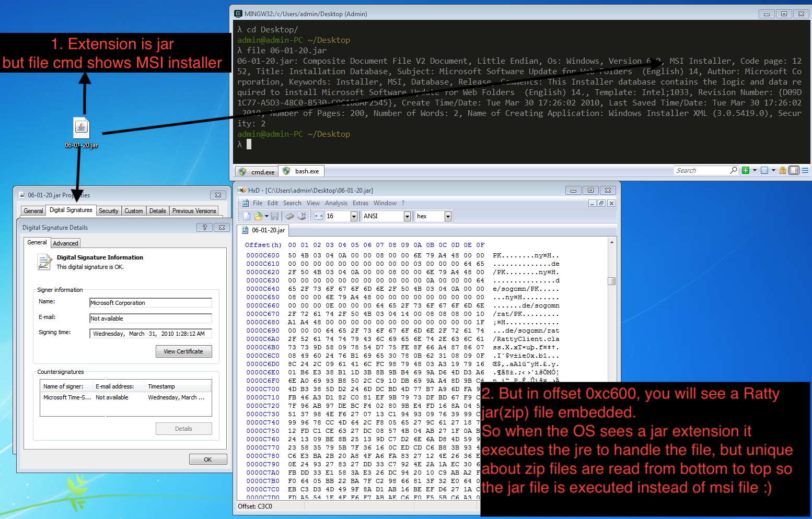Open the ConEmu hamburger settings menu icon
Image resolution: width=812 pixels, height=519 pixels.
[805, 170]
